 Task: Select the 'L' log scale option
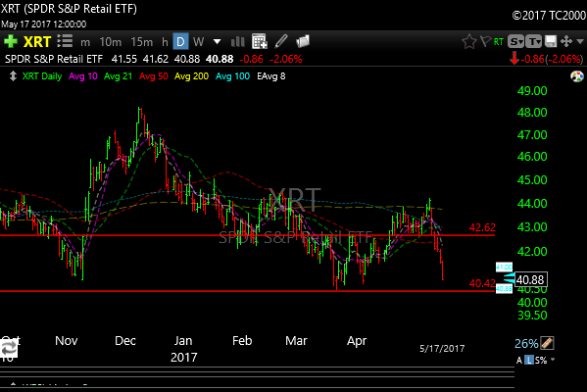(528, 361)
